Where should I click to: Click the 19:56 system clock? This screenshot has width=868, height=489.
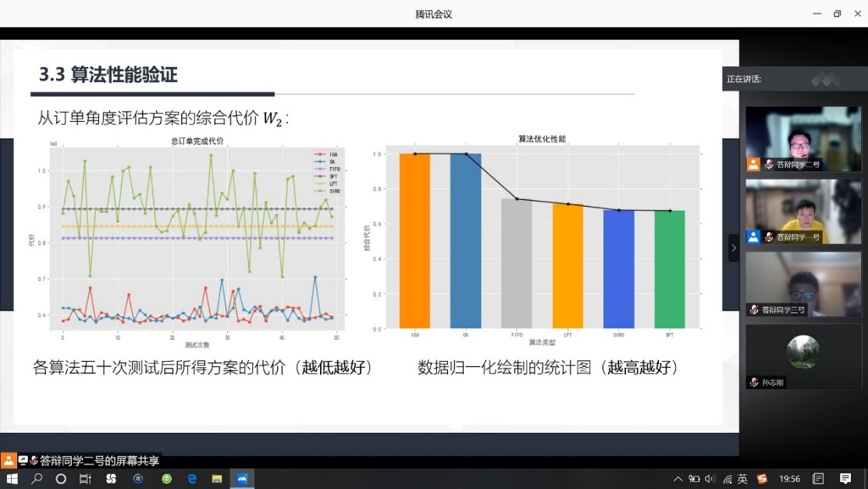(x=790, y=479)
